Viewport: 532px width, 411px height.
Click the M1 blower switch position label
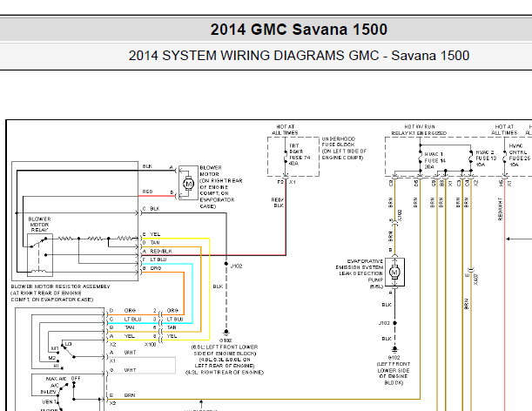55,348
